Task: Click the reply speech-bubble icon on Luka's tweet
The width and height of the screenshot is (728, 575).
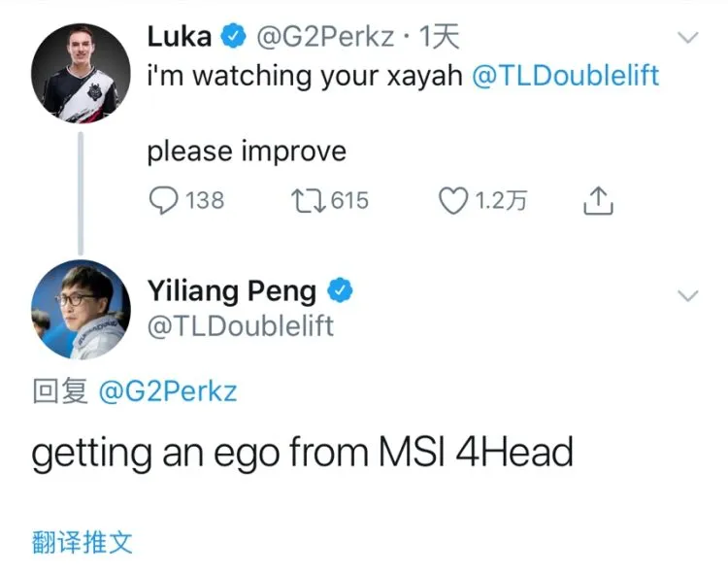Action: click(163, 200)
